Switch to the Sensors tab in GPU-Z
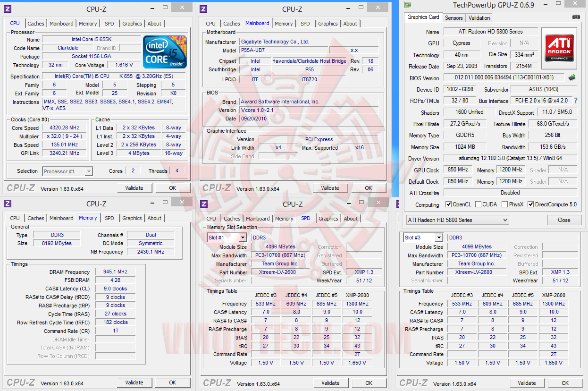Viewport: 588px width, 391px height. coord(454,18)
